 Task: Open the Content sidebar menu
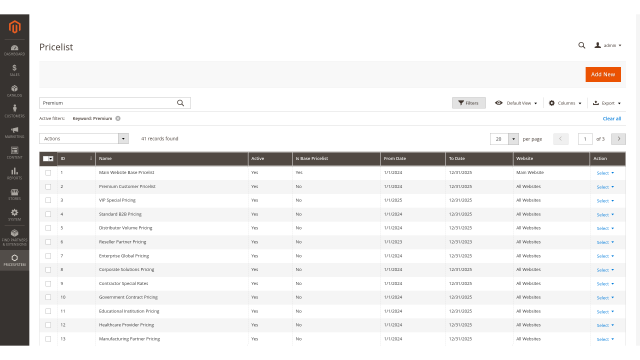(x=14, y=153)
